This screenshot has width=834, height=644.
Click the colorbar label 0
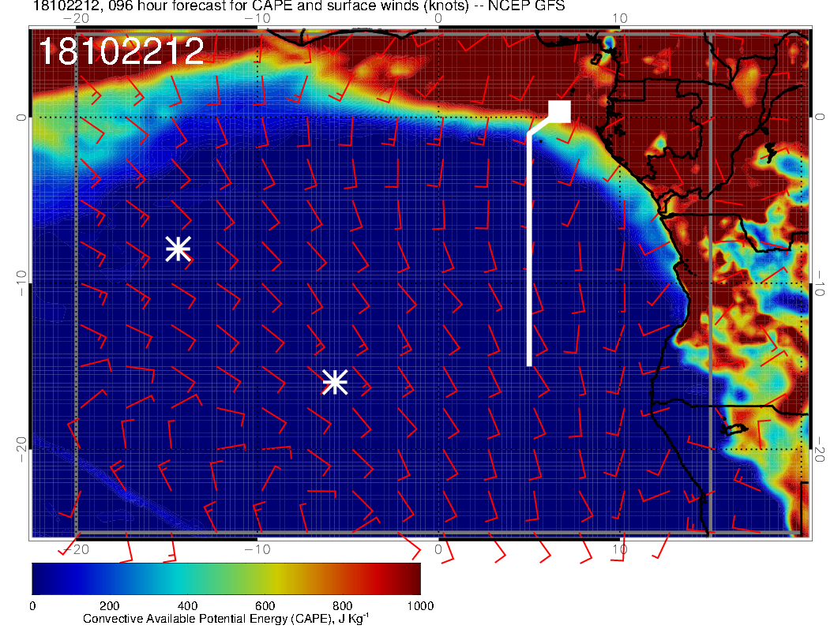pyautogui.click(x=32, y=606)
